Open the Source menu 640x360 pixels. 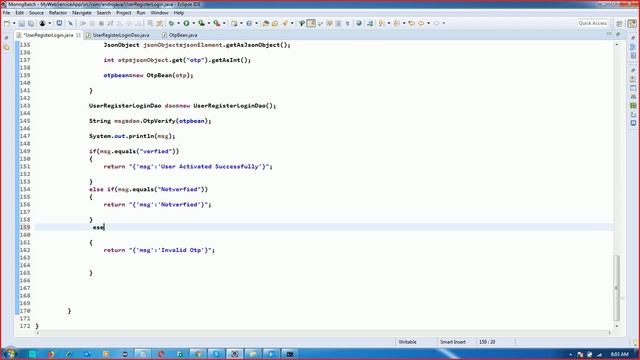pos(36,13)
